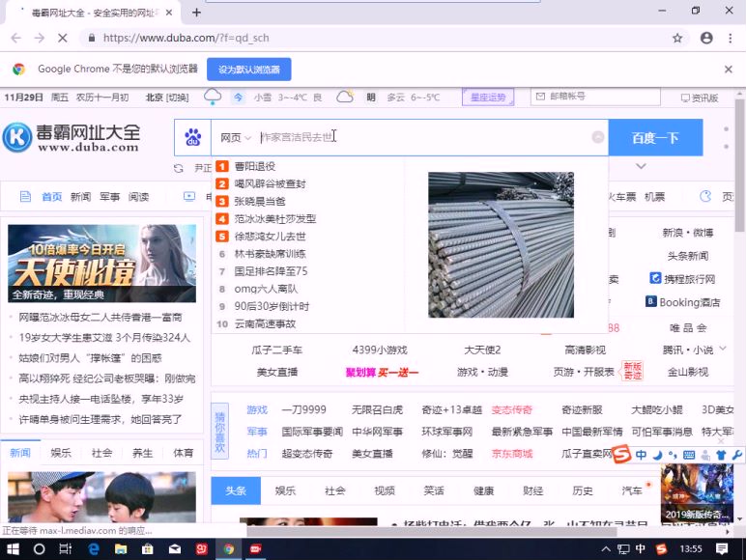
Task: Select the 娱乐 tab beside 头条
Action: click(x=285, y=490)
